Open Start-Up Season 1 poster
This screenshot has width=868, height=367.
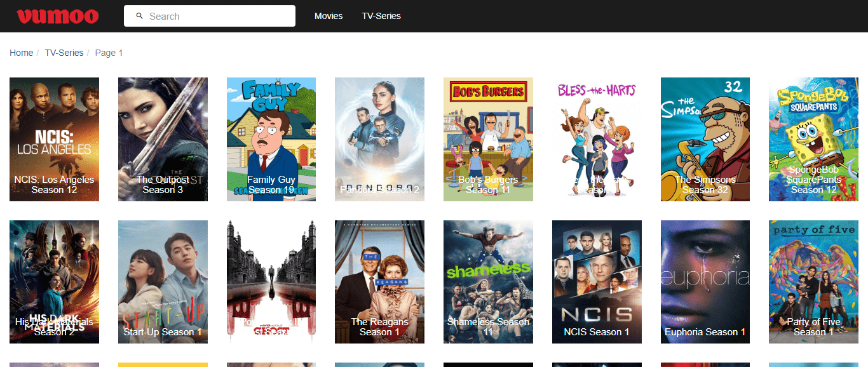coord(163,282)
